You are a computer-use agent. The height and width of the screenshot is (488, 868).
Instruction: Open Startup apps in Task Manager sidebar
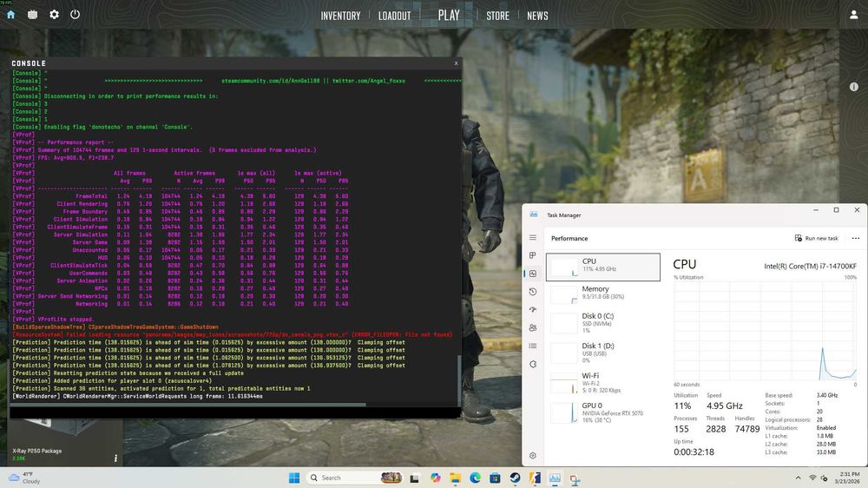coord(533,310)
